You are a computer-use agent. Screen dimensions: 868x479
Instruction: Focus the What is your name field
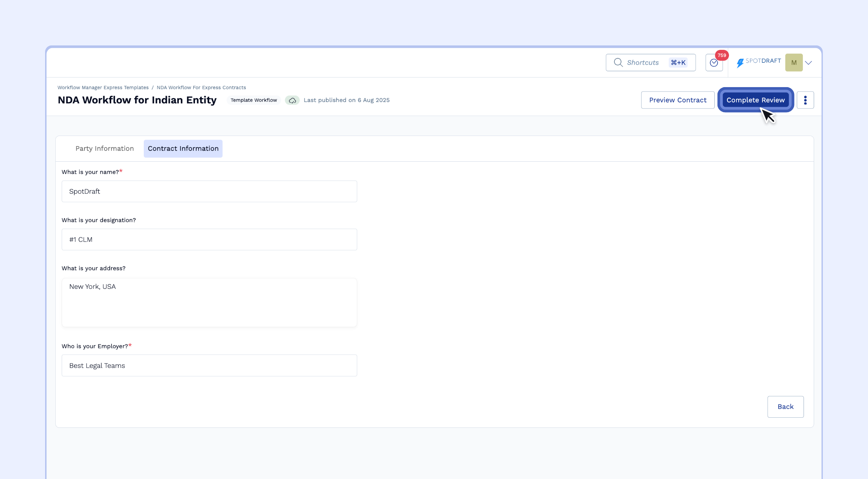tap(209, 192)
